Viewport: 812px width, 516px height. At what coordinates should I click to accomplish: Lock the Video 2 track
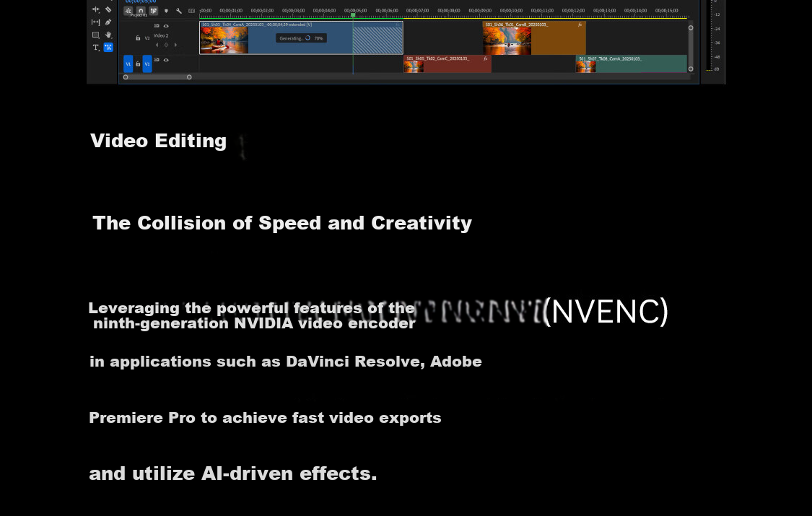click(138, 38)
